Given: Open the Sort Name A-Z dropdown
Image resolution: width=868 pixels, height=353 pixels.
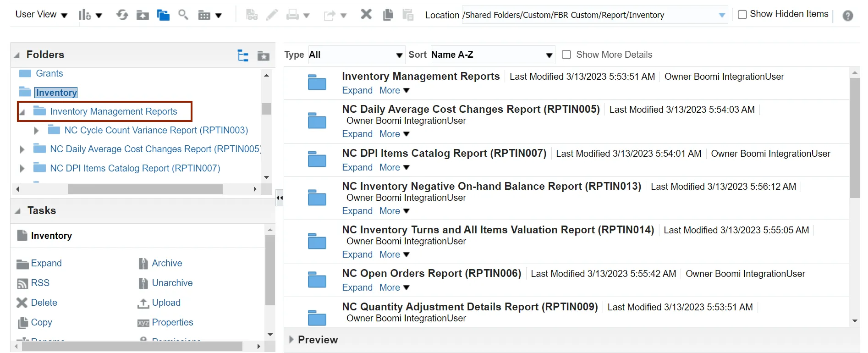Looking at the screenshot, I should (492, 55).
